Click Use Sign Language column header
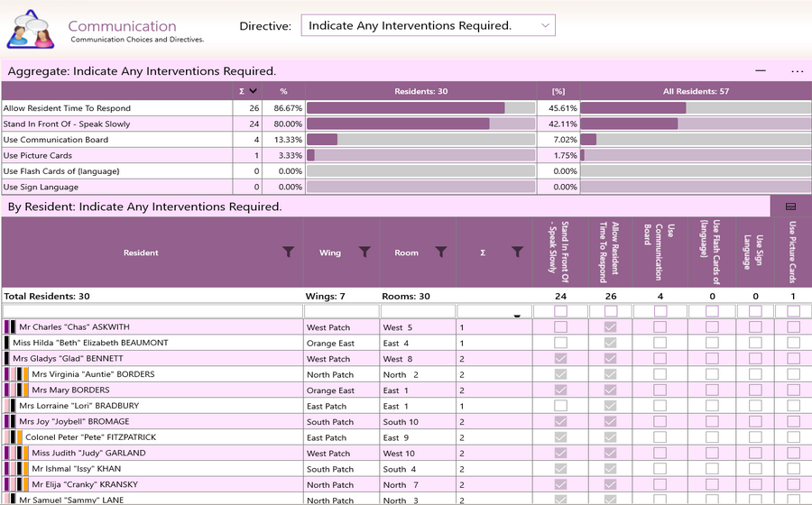The height and width of the screenshot is (505, 812). click(754, 252)
